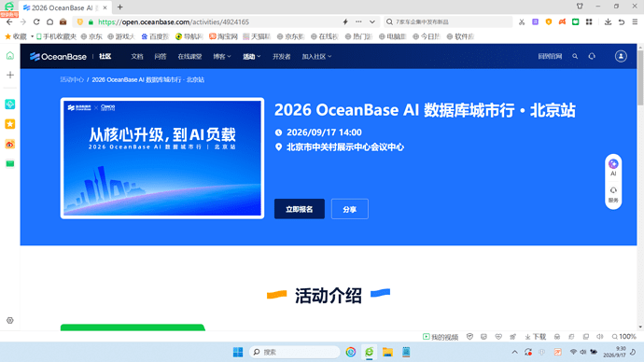The width and height of the screenshot is (644, 362).
Task: Open the sidebar settings gear at bottom
Action: [x=10, y=321]
